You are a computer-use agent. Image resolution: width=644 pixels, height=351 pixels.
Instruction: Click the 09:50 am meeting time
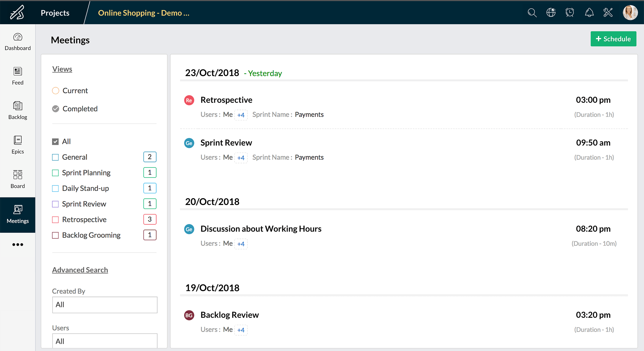pos(593,142)
